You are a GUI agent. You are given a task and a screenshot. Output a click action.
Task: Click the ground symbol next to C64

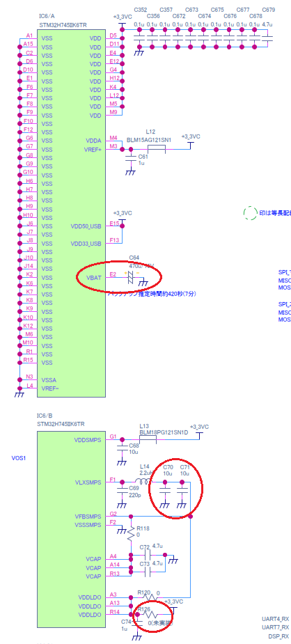pyautogui.click(x=143, y=283)
